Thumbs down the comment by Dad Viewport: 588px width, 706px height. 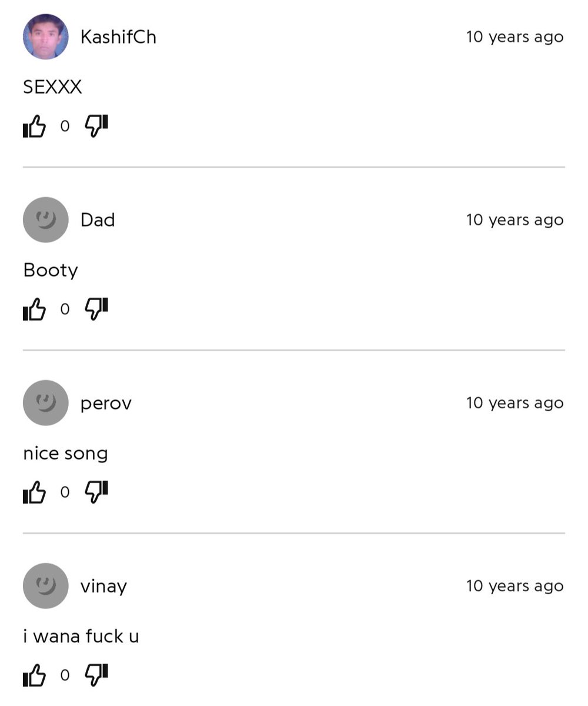(x=96, y=309)
